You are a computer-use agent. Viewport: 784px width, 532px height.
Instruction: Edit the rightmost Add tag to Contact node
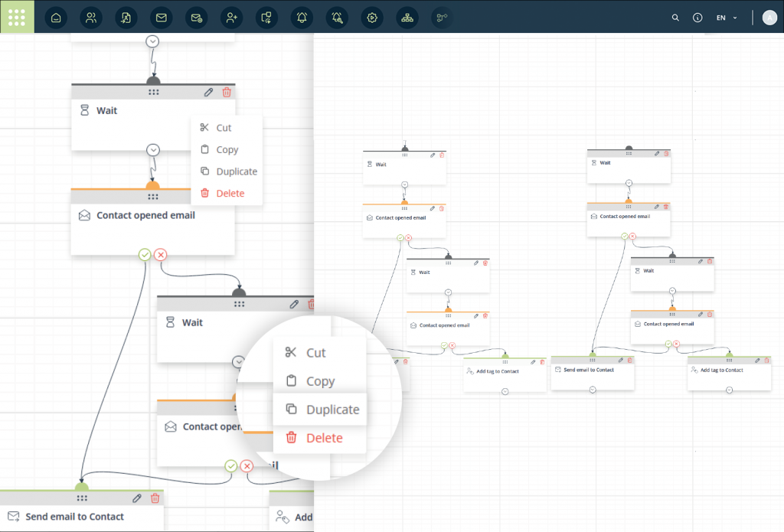757,361
